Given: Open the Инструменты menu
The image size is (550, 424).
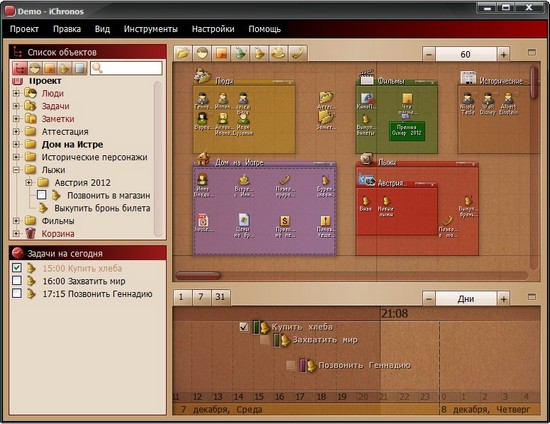Looking at the screenshot, I should tap(150, 29).
